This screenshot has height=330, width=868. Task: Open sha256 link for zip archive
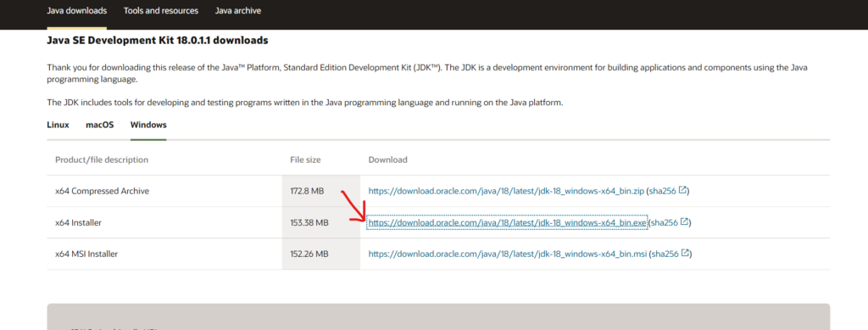coord(663,191)
